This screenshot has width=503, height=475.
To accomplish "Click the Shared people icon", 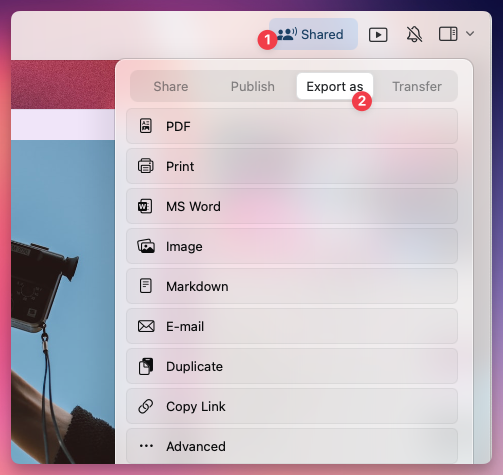I will pyautogui.click(x=287, y=34).
